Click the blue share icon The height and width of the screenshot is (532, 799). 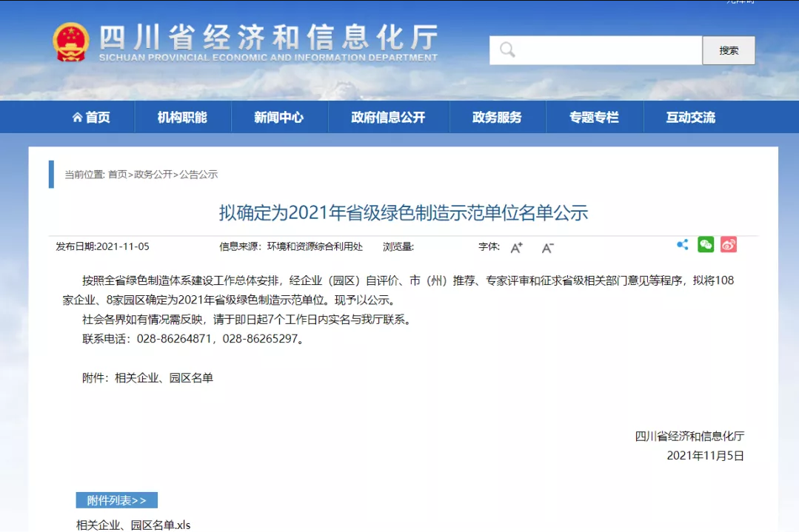pos(683,245)
